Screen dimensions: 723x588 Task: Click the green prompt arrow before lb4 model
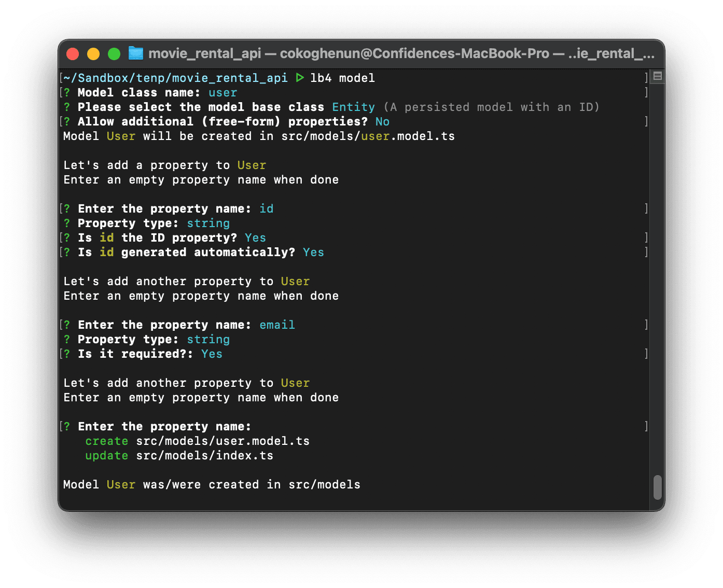pos(300,78)
